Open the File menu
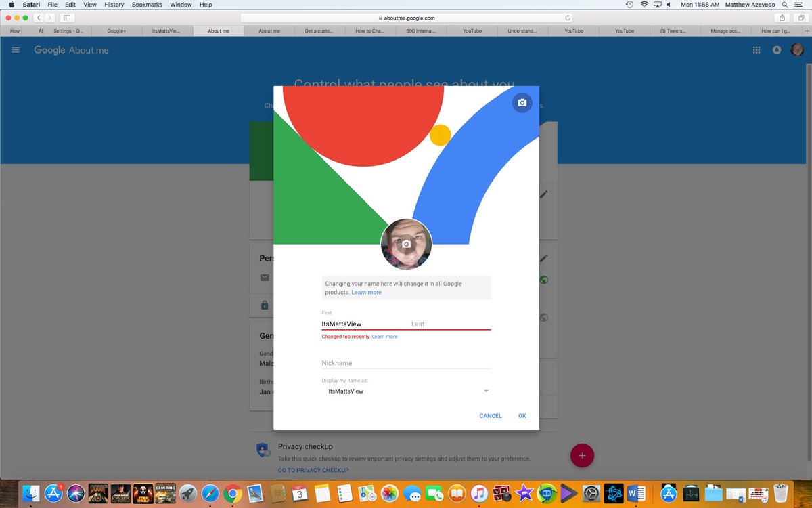 (x=52, y=5)
